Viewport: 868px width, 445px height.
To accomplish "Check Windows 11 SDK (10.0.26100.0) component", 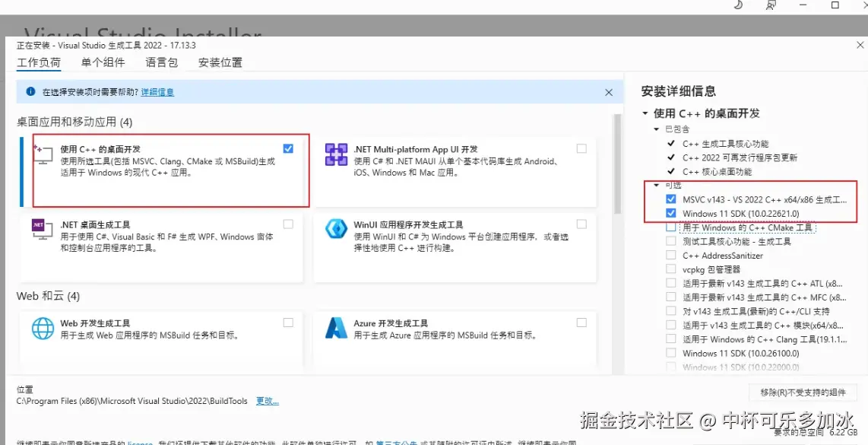I will (x=671, y=352).
